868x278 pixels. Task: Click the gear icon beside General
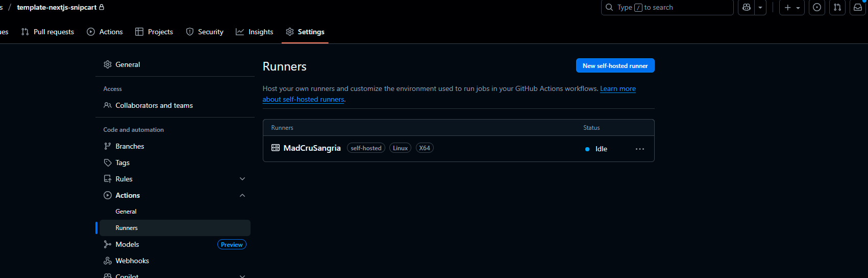pos(108,64)
